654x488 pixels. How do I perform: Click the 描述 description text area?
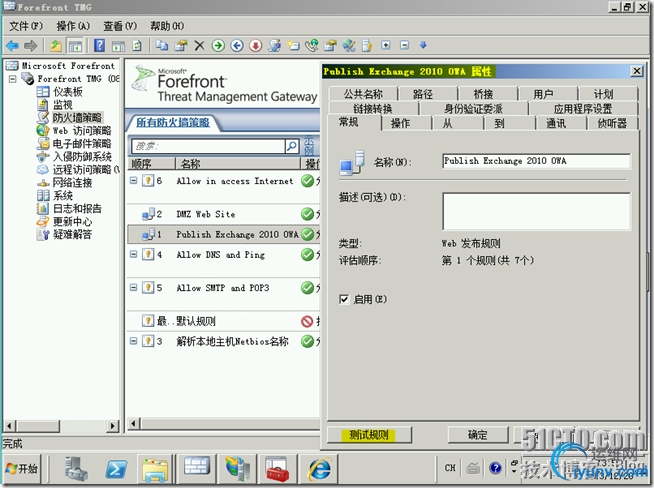pos(536,211)
